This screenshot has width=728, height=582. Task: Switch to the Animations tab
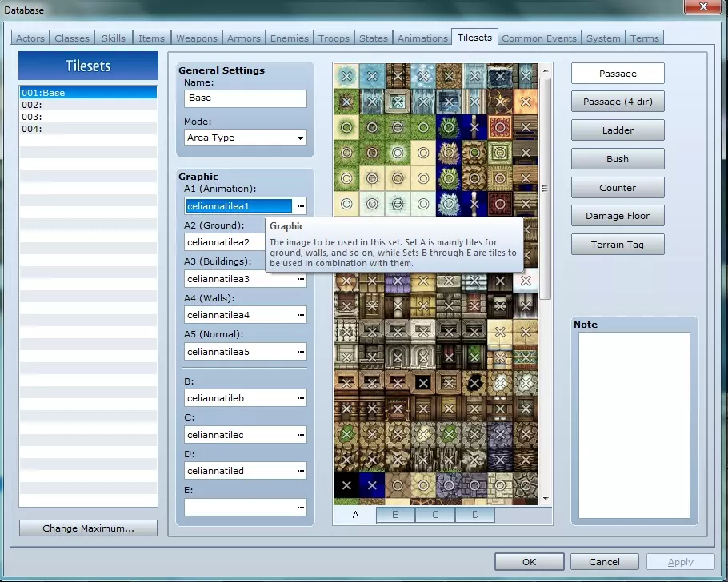[x=422, y=38]
